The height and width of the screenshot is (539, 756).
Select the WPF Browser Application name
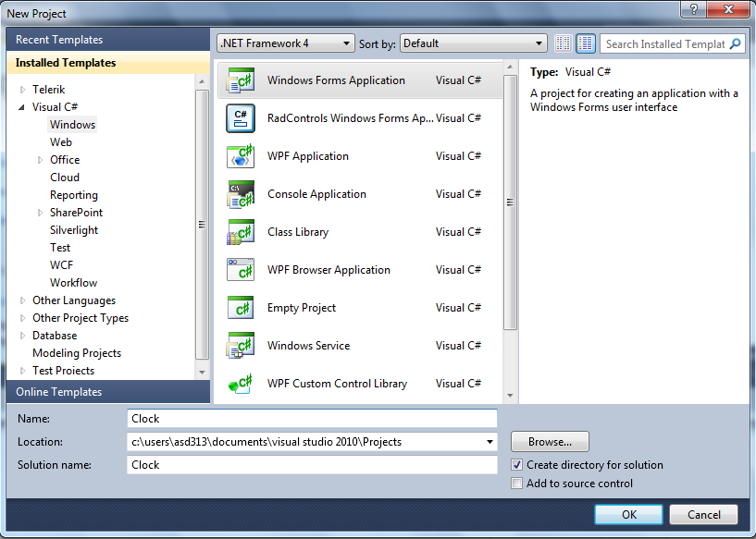[328, 270]
